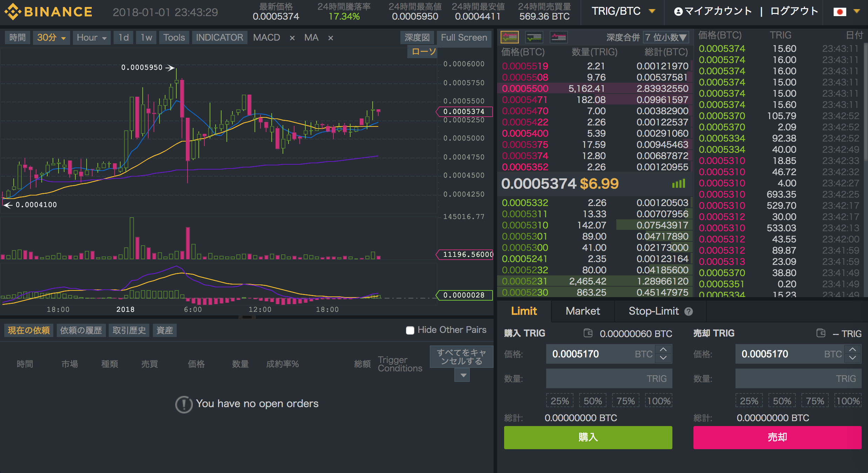Viewport: 868px width, 473px height.
Task: Click the trade history scrollbar
Action: click(866, 102)
